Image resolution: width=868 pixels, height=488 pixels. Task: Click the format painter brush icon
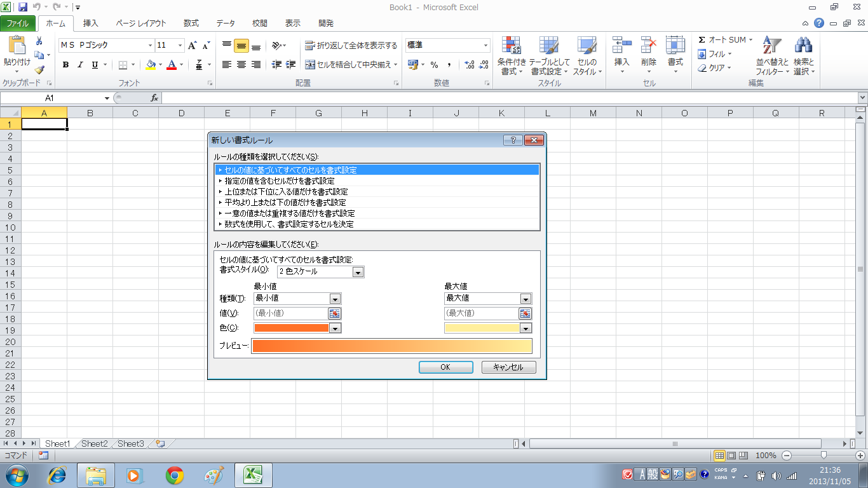tap(39, 70)
